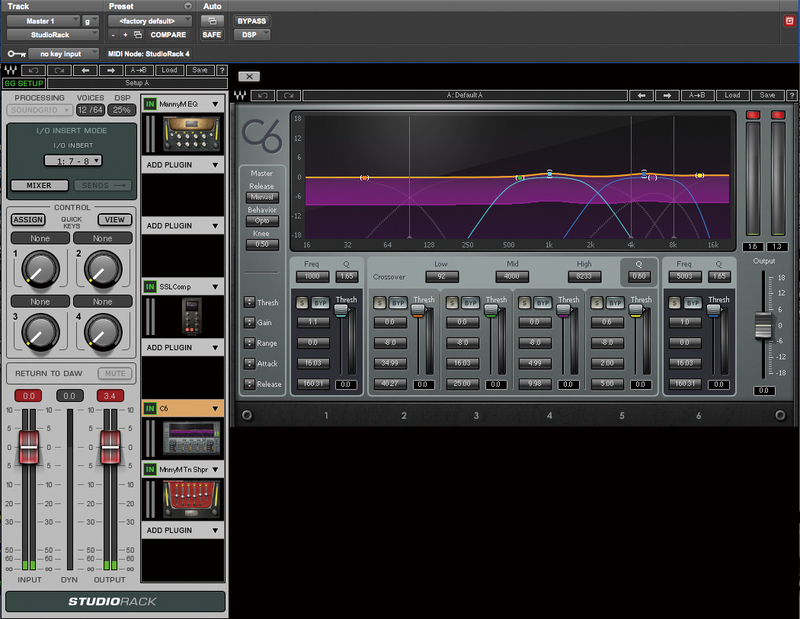The height and width of the screenshot is (619, 800).
Task: Click the key input key icon
Action: [x=16, y=54]
